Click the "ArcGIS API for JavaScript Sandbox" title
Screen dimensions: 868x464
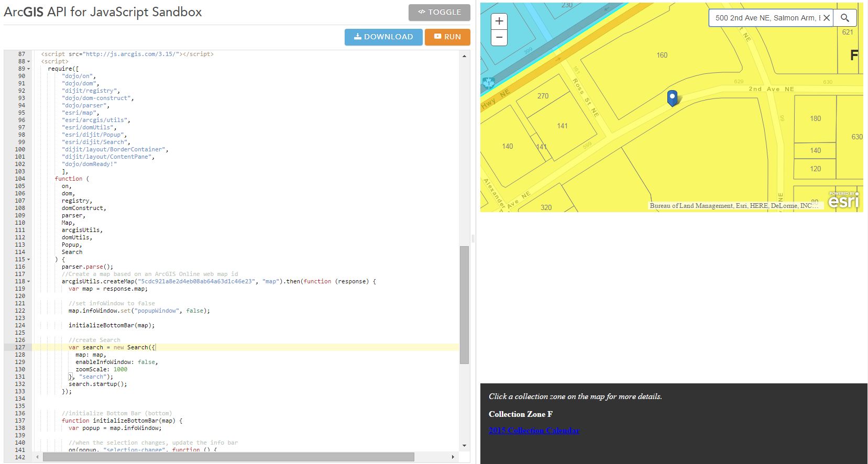103,12
